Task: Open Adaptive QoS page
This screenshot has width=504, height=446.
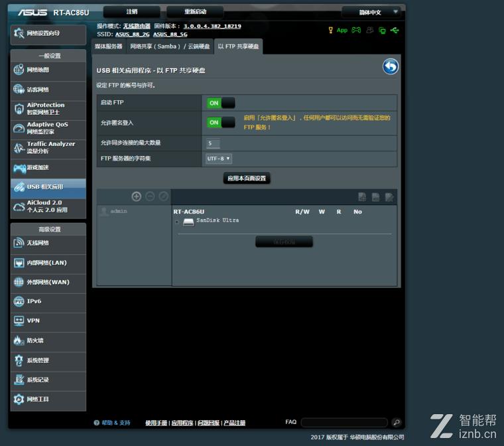Action: coord(48,128)
